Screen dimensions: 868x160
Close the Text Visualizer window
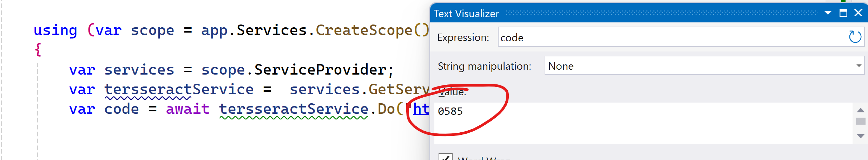[858, 13]
